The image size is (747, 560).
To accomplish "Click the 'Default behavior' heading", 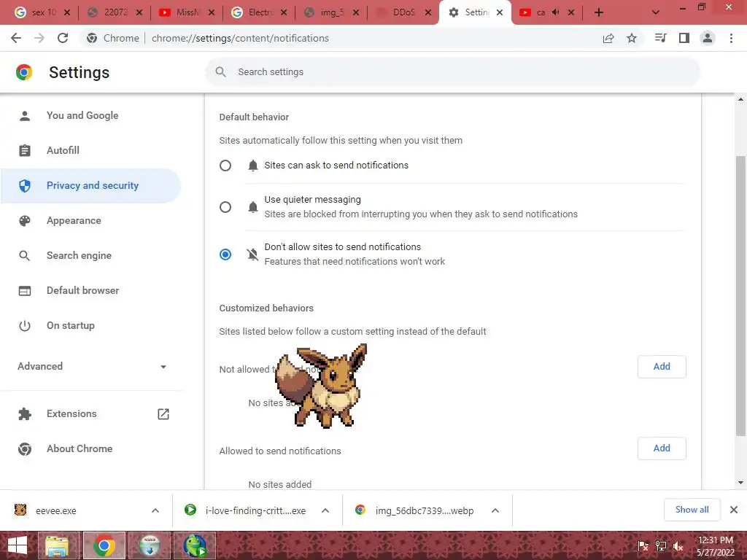I will pos(254,117).
